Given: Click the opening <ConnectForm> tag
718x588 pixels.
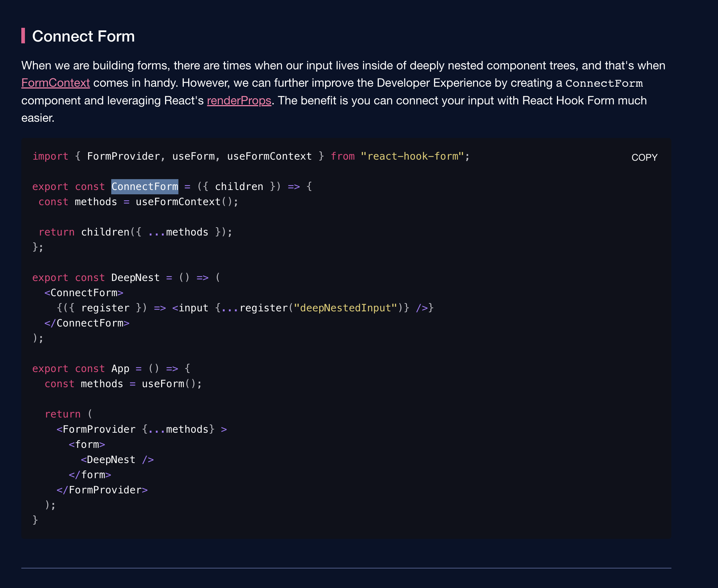Looking at the screenshot, I should click(x=84, y=293).
